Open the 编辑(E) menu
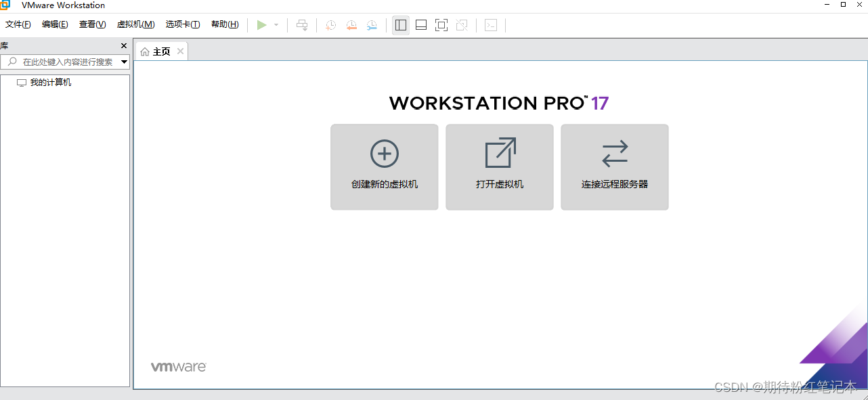This screenshot has height=400, width=868. click(x=55, y=24)
